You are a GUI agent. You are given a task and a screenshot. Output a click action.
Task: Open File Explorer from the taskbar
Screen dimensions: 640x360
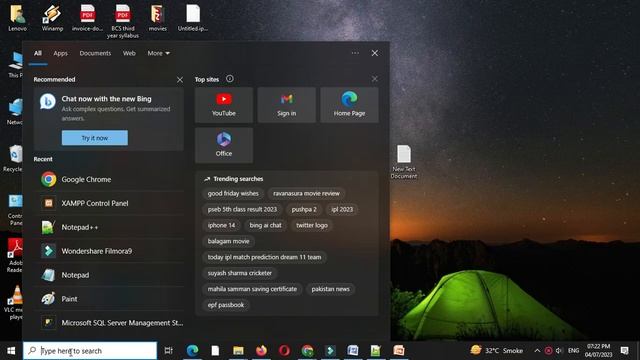[238, 351]
